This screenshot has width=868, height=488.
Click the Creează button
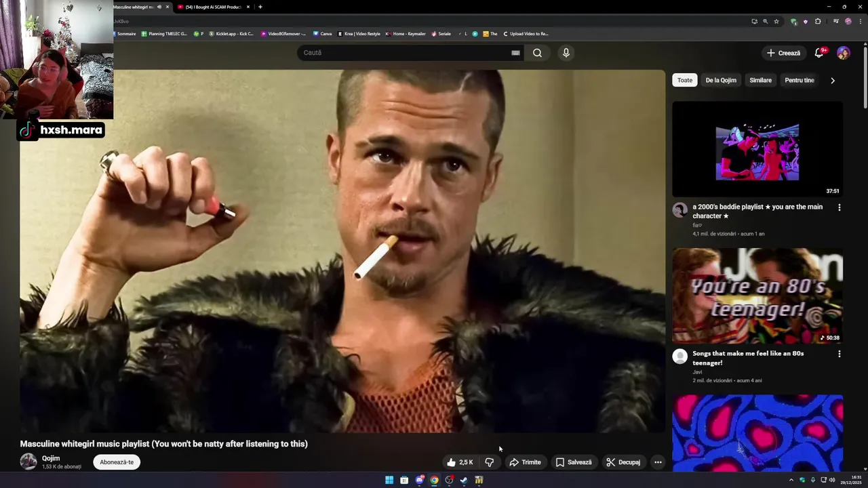783,53
